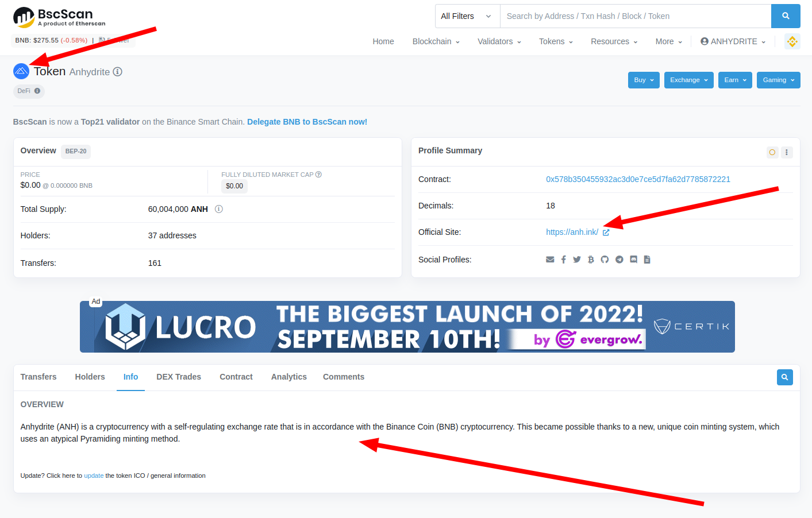Viewport: 812px width, 518px height.
Task: Click the blue search magnifier button in header
Action: point(786,16)
